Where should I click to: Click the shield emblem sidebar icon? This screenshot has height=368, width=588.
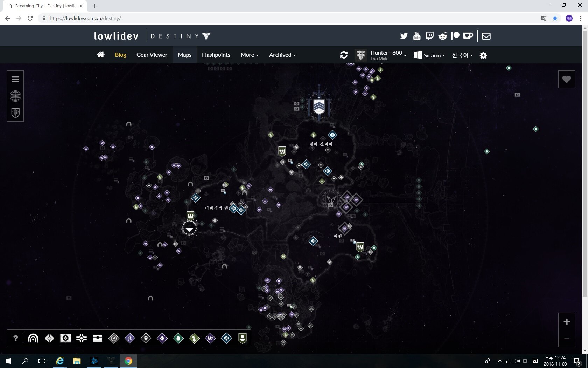pyautogui.click(x=15, y=113)
